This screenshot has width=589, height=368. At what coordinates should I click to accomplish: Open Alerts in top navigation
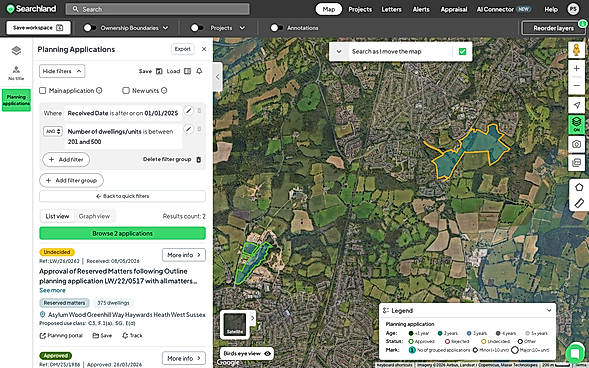click(x=421, y=9)
